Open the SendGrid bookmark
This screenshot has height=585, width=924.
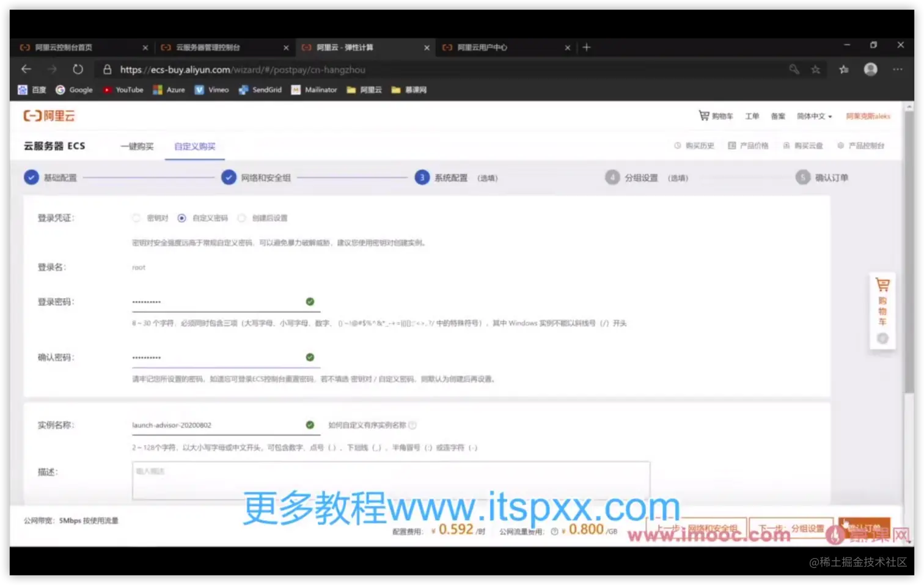[x=260, y=90]
